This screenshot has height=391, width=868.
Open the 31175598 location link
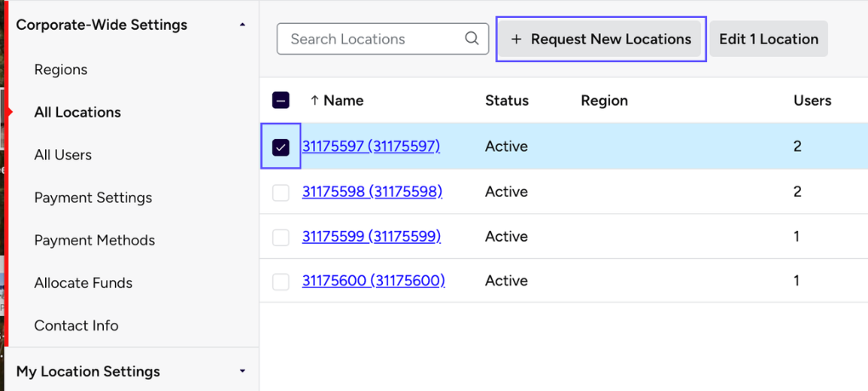[372, 192]
